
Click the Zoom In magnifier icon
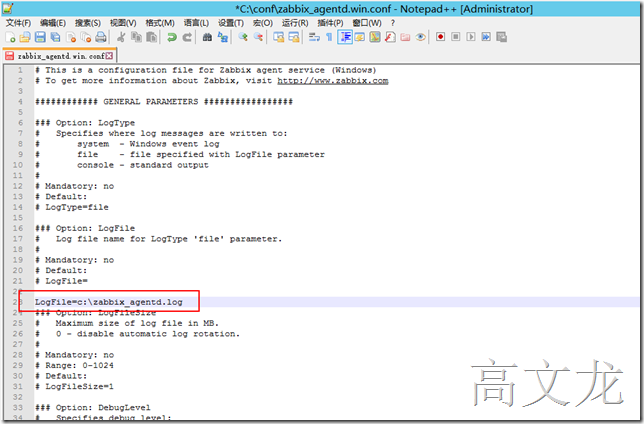tap(243, 37)
